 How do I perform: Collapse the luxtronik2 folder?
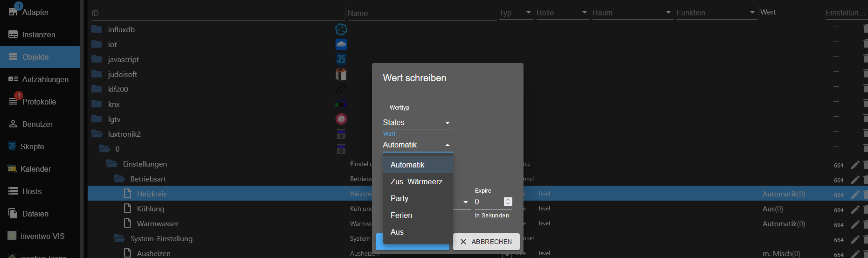pyautogui.click(x=97, y=134)
